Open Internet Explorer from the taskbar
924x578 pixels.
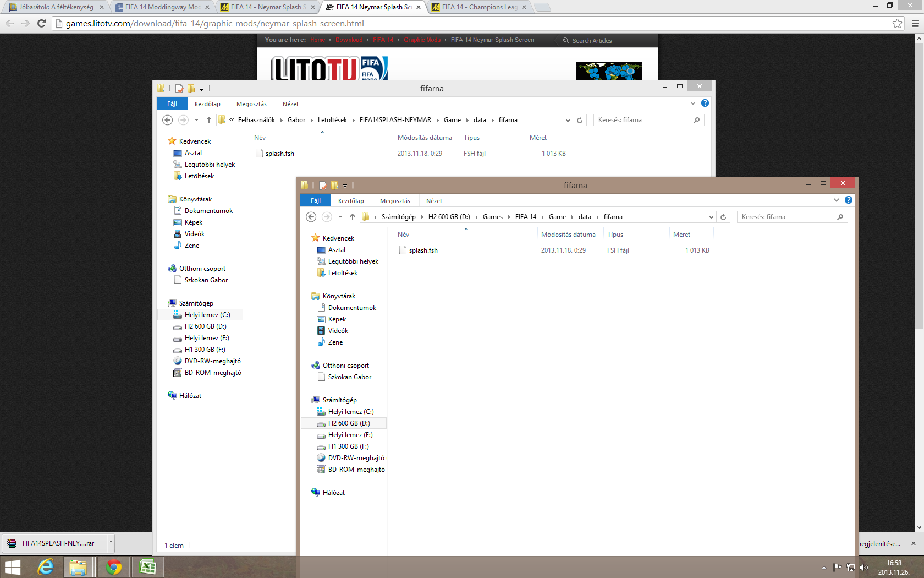(46, 566)
